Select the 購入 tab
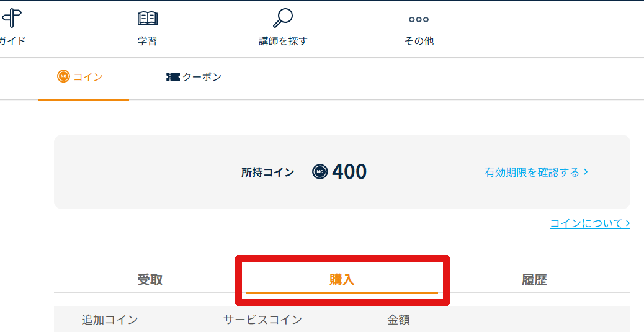The image size is (644, 332). click(342, 280)
